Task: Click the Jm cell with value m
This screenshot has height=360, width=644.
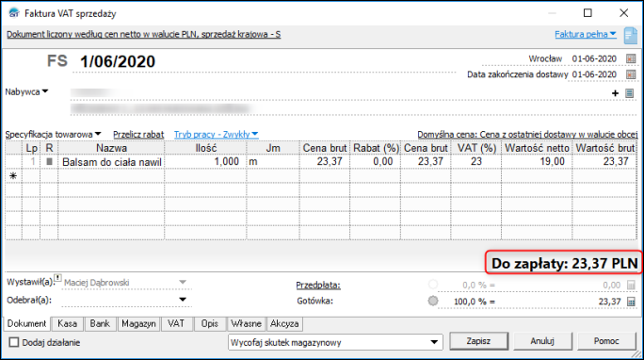Action: click(x=273, y=161)
